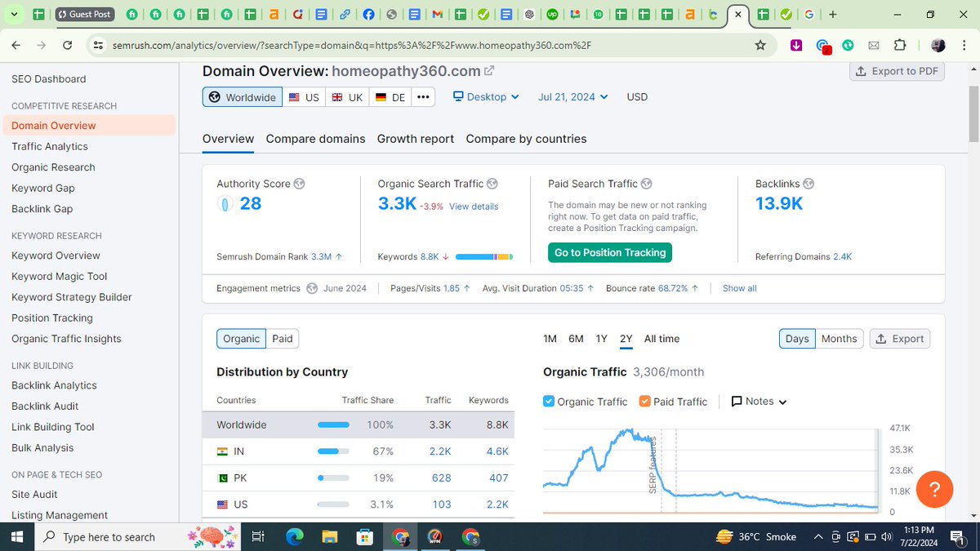This screenshot has width=980, height=551.
Task: Click the mail envelope extension icon
Action: tap(874, 46)
